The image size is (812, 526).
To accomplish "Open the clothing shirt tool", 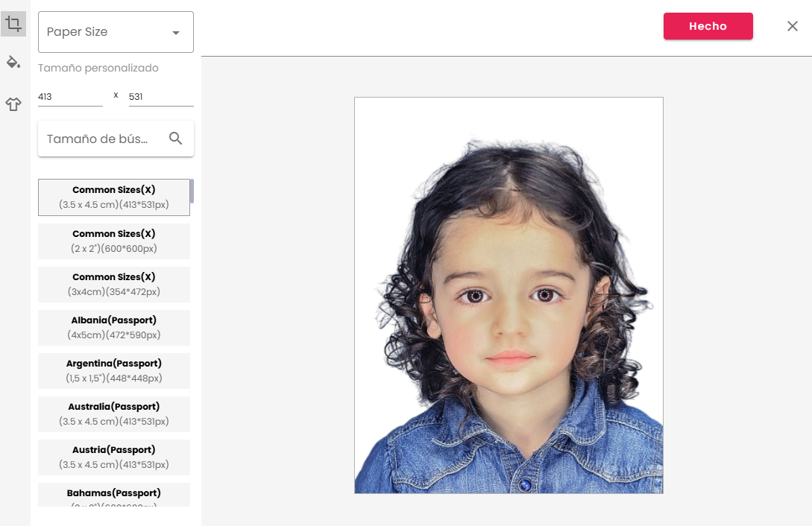I will [13, 104].
